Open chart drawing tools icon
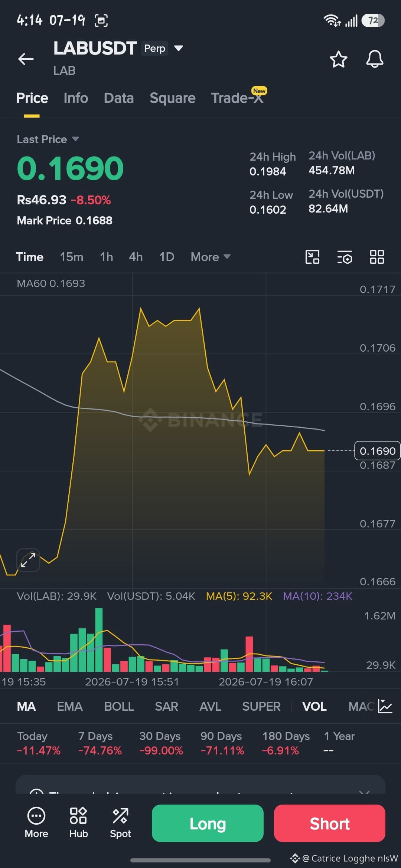This screenshot has width=401, height=868. tap(312, 257)
